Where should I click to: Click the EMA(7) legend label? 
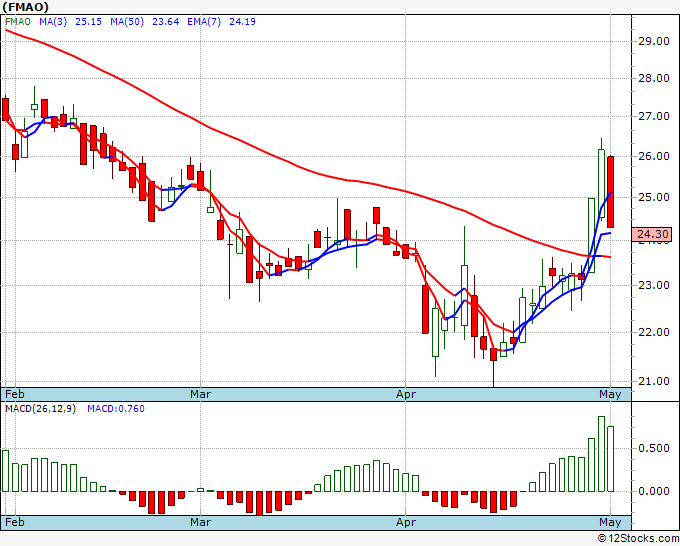point(204,22)
